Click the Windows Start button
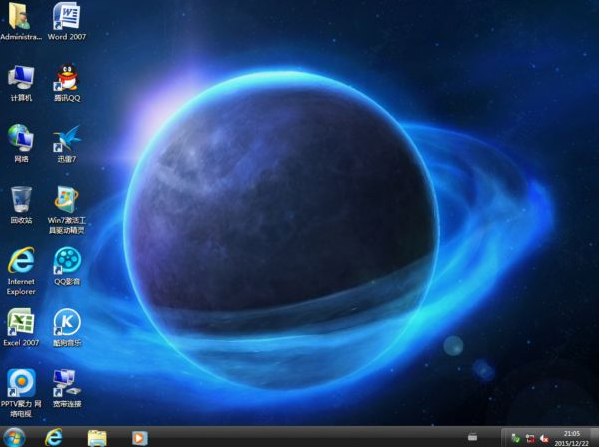Viewport: 602px width, 447px height. pyautogui.click(x=15, y=437)
